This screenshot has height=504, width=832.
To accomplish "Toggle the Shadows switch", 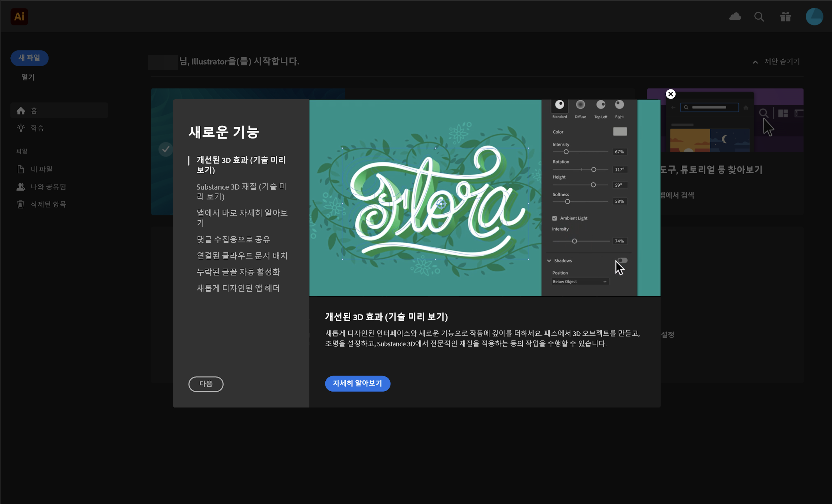I will pos(622,260).
